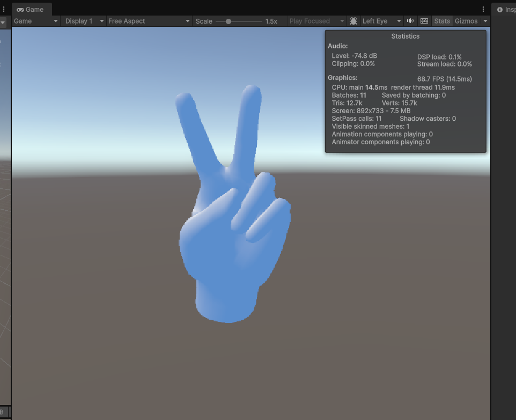516x420 pixels.
Task: Click the Shadow casters: 0 stat
Action: 427,119
